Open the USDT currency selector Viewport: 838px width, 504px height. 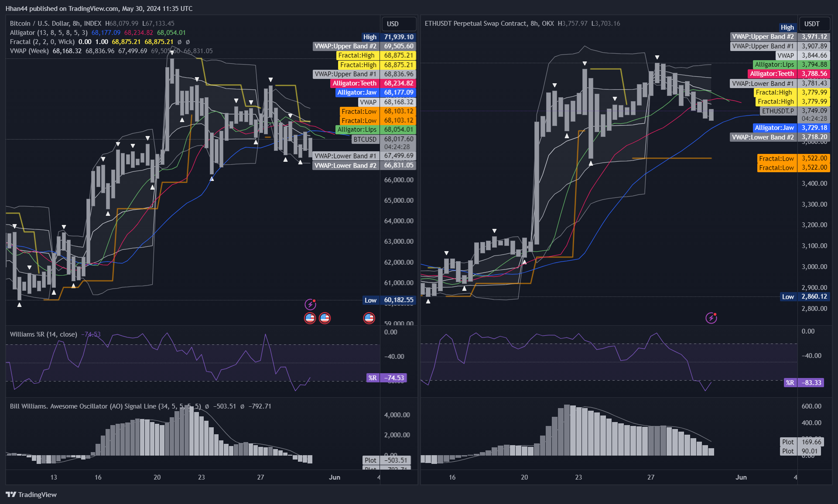(x=814, y=24)
